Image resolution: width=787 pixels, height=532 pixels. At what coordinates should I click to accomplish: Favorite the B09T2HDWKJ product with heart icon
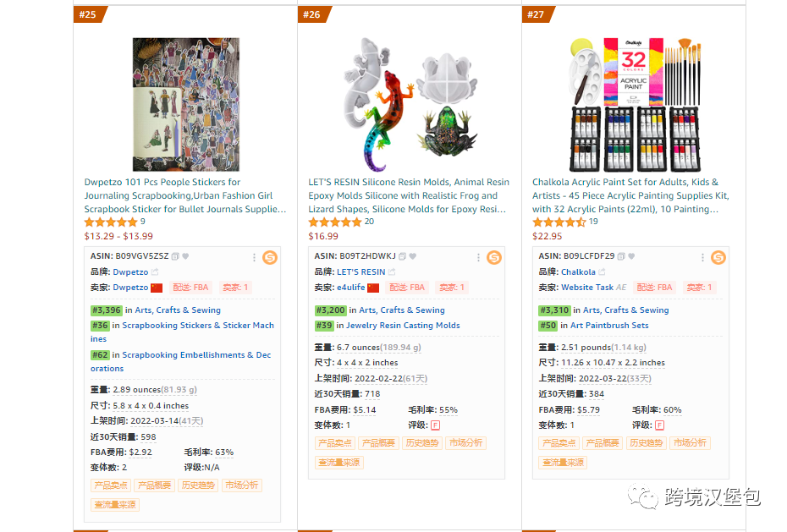[x=413, y=256]
